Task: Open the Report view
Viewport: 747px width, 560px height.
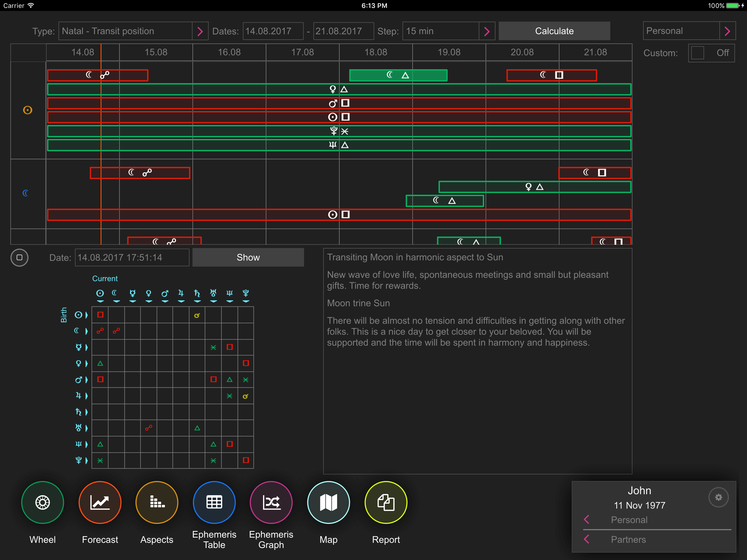Action: pyautogui.click(x=386, y=502)
